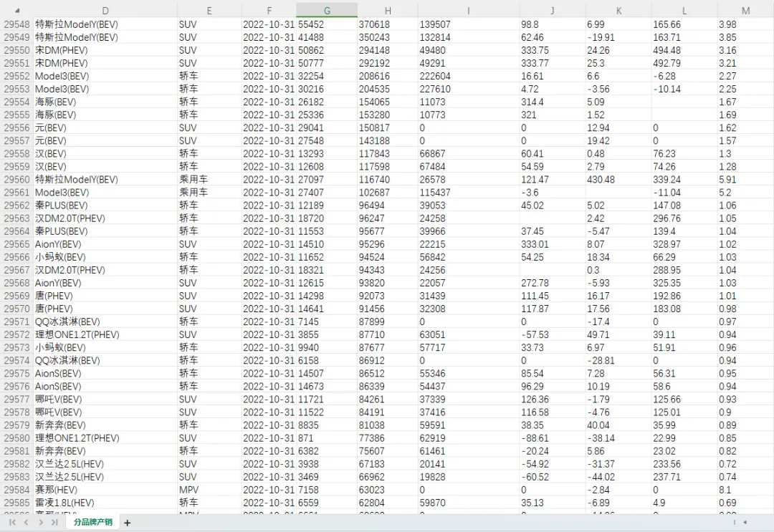
Task: Select column E header
Action: click(x=209, y=10)
